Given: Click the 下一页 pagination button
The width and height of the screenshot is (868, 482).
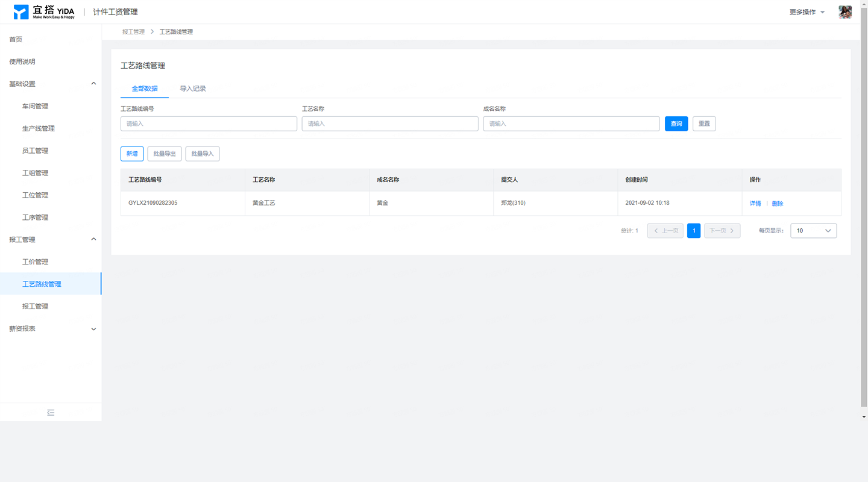Looking at the screenshot, I should (x=722, y=231).
